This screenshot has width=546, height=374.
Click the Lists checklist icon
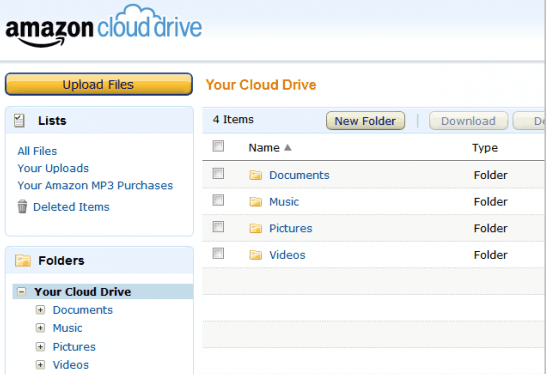(20, 120)
